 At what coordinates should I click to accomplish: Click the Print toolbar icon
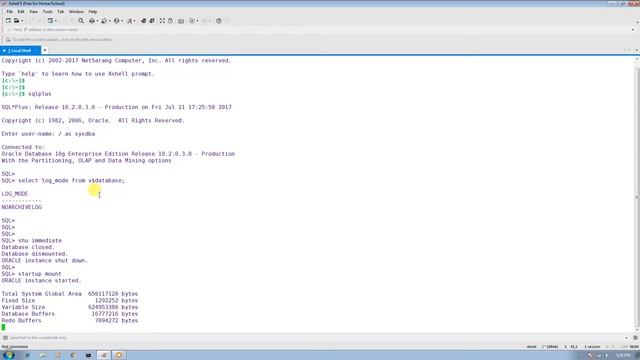tap(92, 20)
